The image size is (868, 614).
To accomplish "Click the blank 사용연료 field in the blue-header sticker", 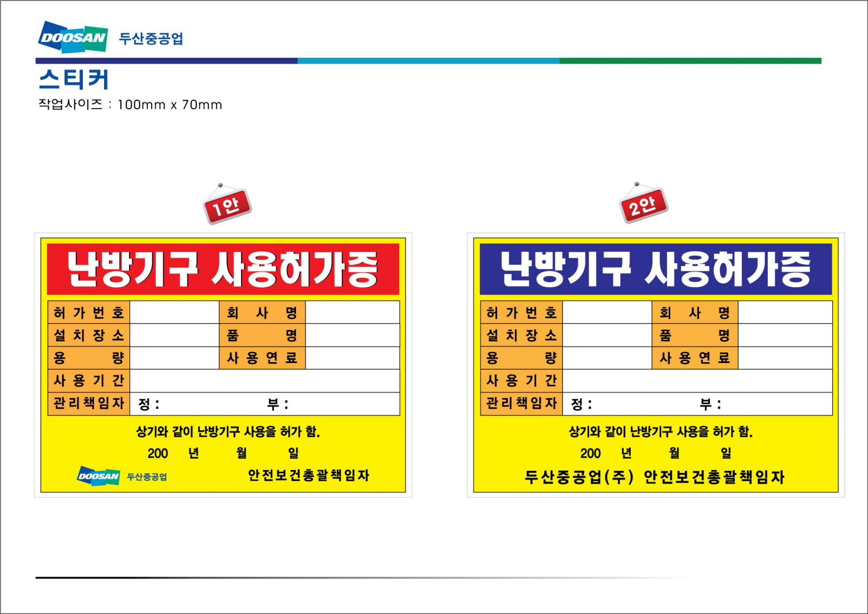I will click(785, 358).
